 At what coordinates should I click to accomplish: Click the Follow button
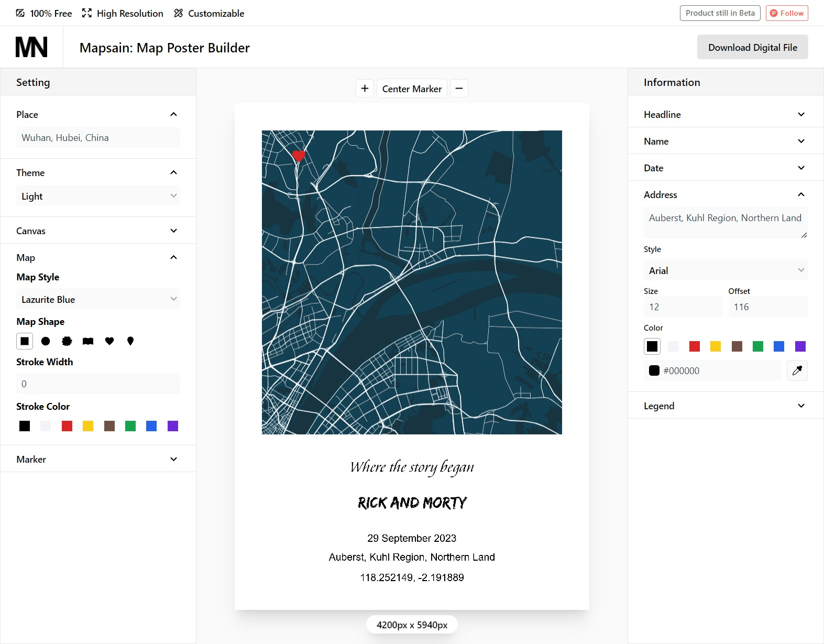[x=787, y=13]
